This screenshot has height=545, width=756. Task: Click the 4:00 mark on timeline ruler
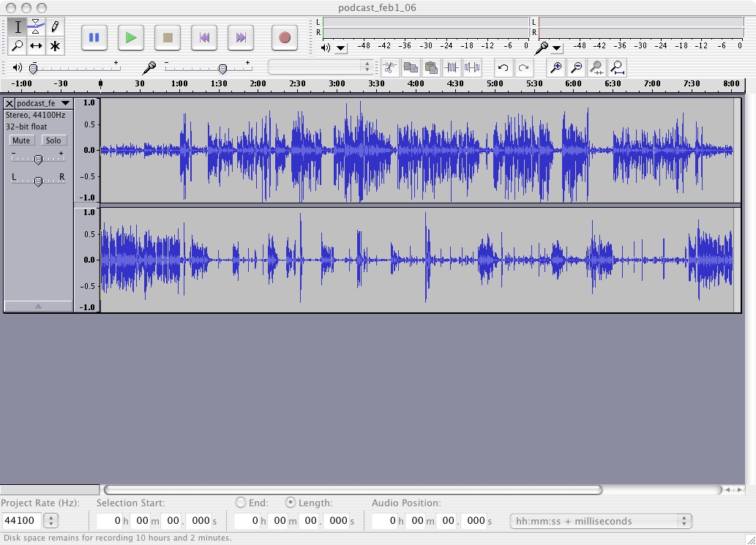(416, 83)
